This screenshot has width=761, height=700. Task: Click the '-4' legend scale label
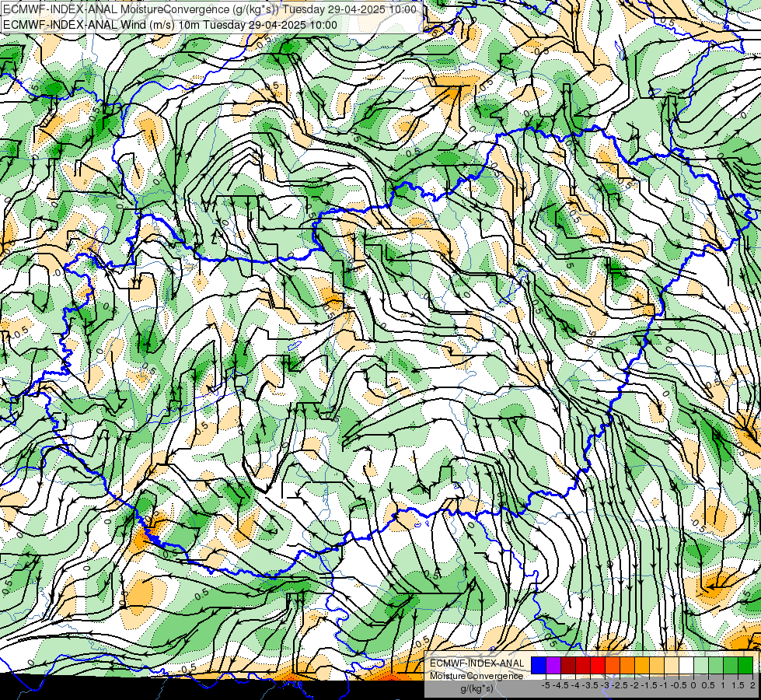point(575,685)
